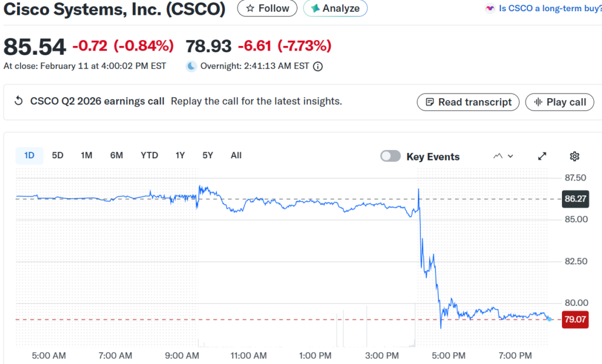Click the earnings call replay icon
The image size is (602, 364).
point(18,101)
